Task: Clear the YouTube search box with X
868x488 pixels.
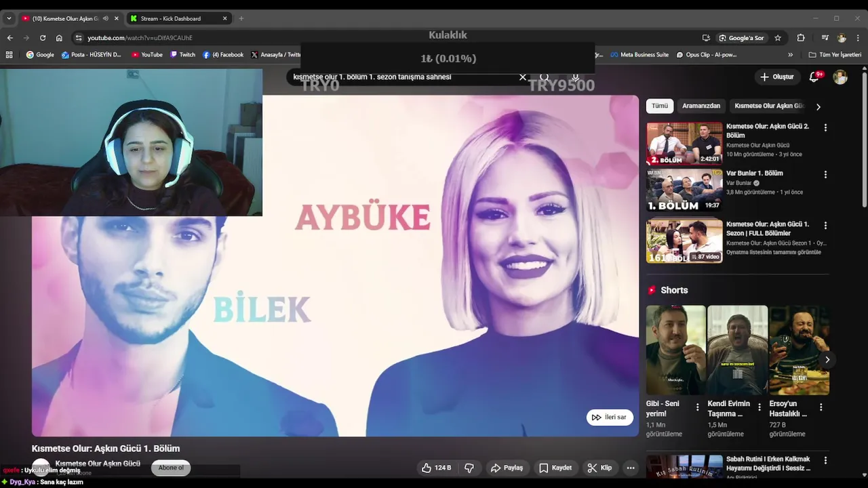Action: pyautogui.click(x=523, y=77)
